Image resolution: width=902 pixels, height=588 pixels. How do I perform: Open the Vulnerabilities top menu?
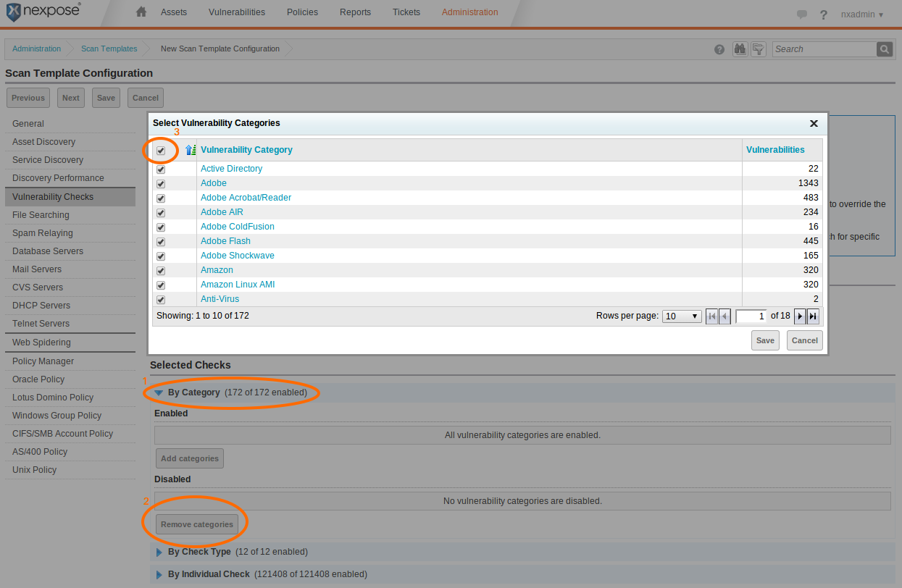tap(236, 12)
